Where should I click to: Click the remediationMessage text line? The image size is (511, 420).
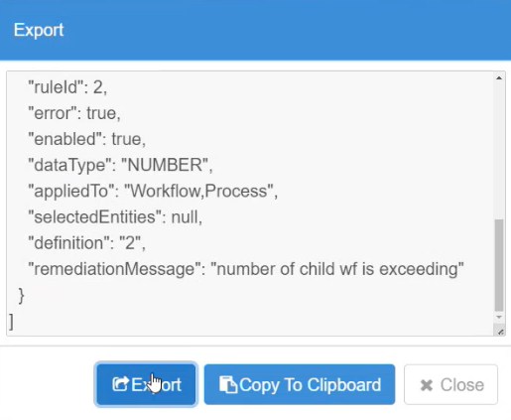(246, 269)
